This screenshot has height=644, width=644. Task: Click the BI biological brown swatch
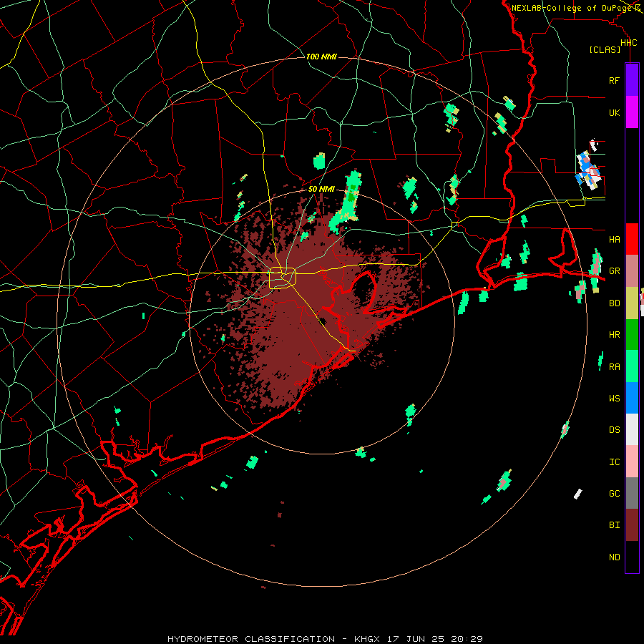click(x=632, y=525)
